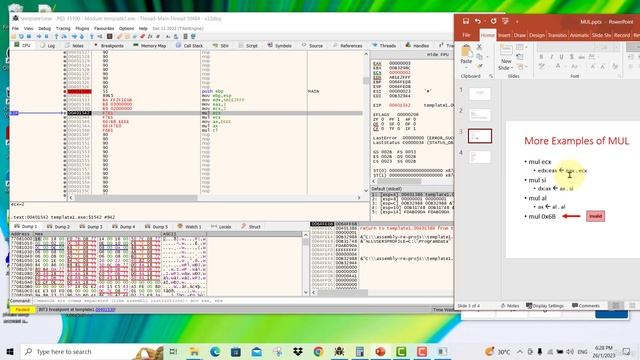Switch to x32dbg Memory Map tab
Viewport: 640px width, 360px height.
(x=150, y=46)
